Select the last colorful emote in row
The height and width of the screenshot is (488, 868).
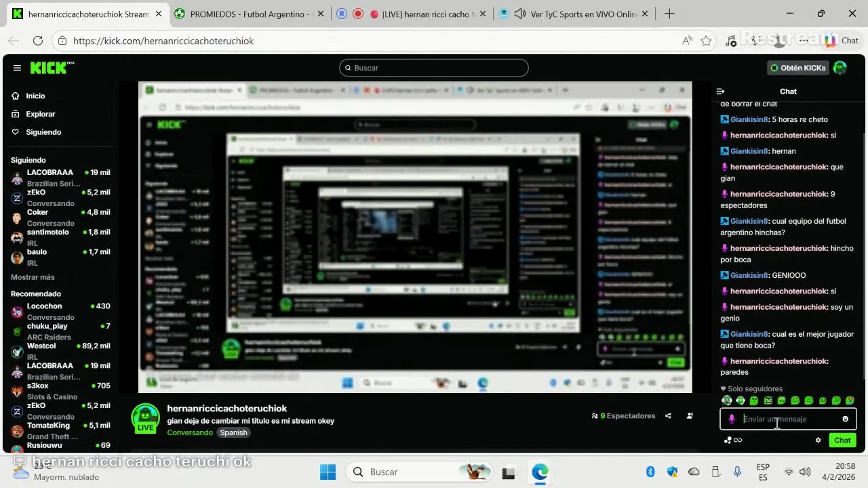[x=850, y=401]
